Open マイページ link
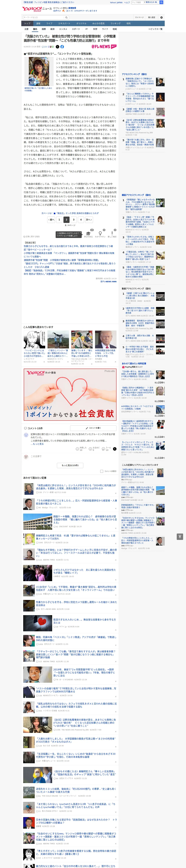The height and width of the screenshot is (868, 186). tap(139, 18)
